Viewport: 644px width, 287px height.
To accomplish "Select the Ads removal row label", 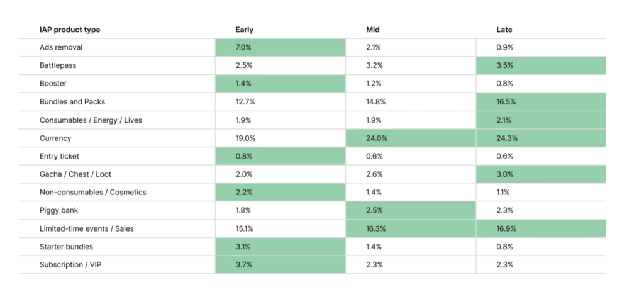I will pos(61,47).
